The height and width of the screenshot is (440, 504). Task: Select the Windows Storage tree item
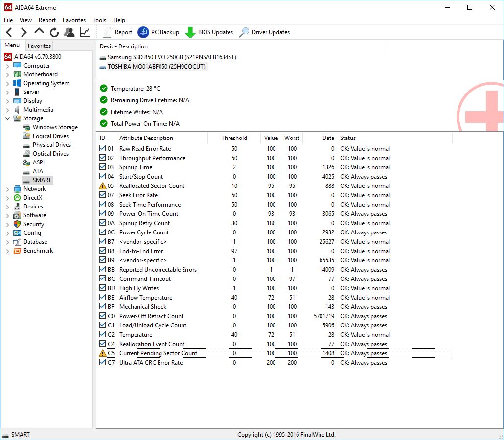pyautogui.click(x=55, y=127)
